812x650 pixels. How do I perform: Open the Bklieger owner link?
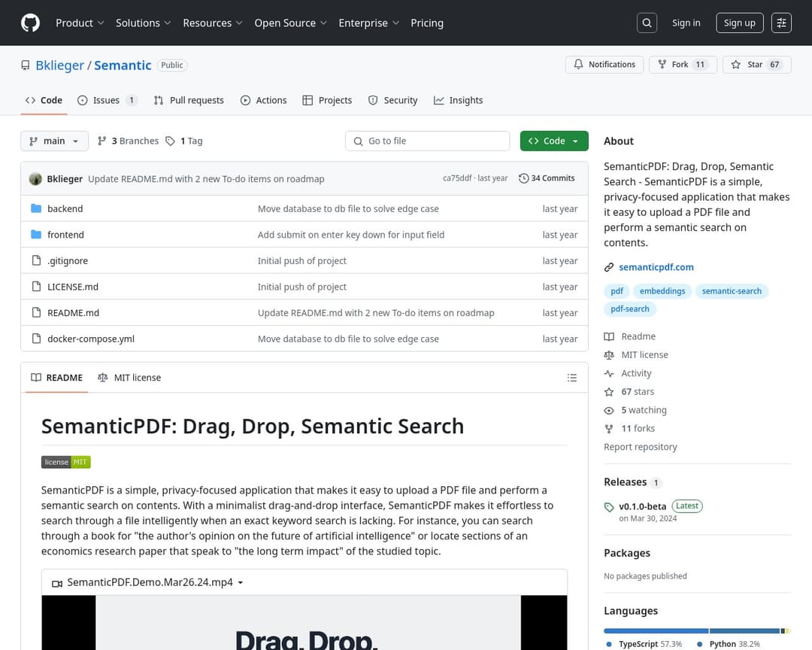(59, 65)
